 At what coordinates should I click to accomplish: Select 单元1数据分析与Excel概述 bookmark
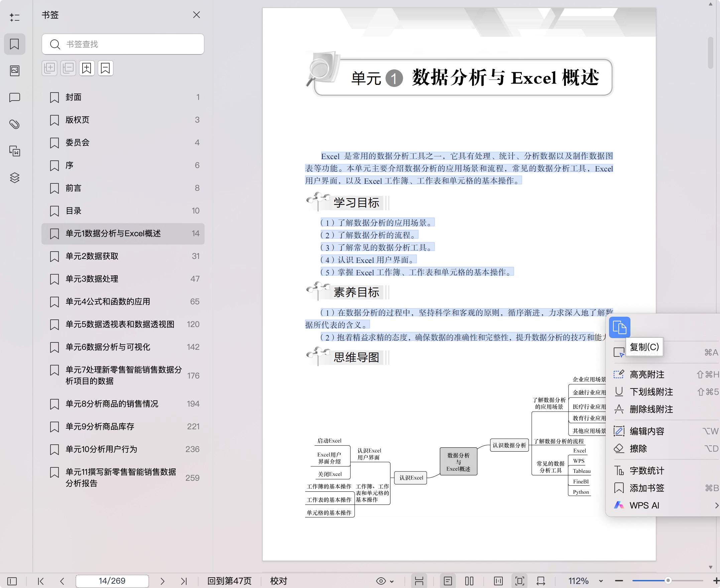click(123, 234)
